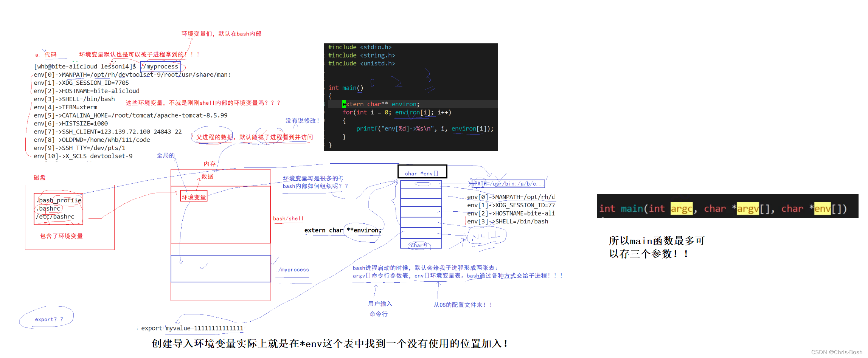Select terminal line 'env[6]->HISTSIZE=1000'
This screenshot has height=358, width=868.
pyautogui.click(x=71, y=124)
